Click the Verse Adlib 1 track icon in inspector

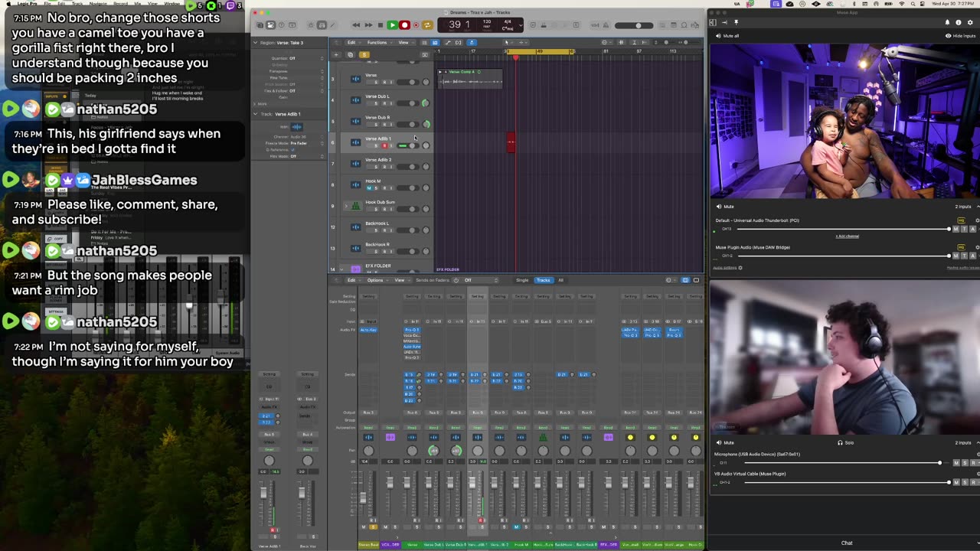297,127
